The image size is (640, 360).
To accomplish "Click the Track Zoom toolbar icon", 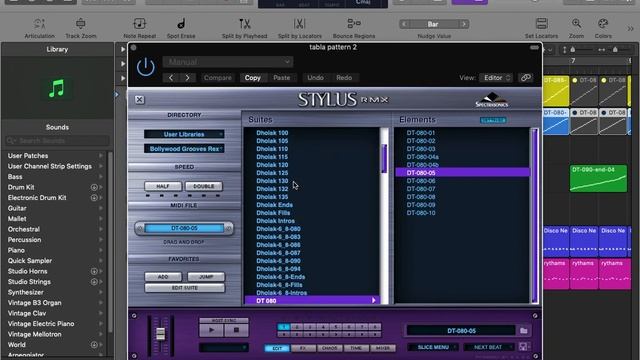I will pyautogui.click(x=81, y=24).
